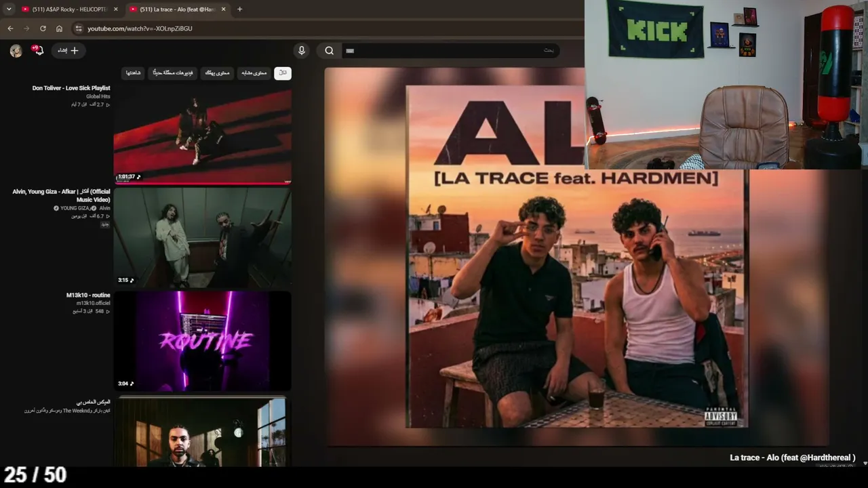Viewport: 868px width, 488px height.
Task: Select the 'محتوى مشابه' filter chip
Action: coord(254,73)
